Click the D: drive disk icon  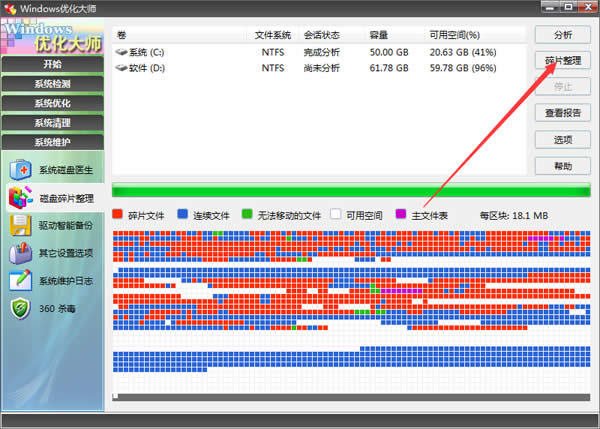coord(121,68)
